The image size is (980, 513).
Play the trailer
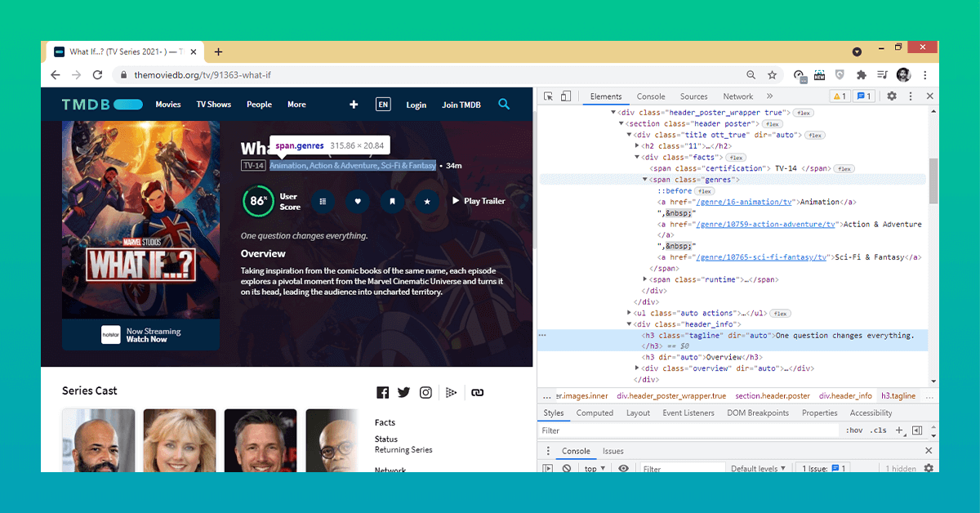pyautogui.click(x=479, y=201)
